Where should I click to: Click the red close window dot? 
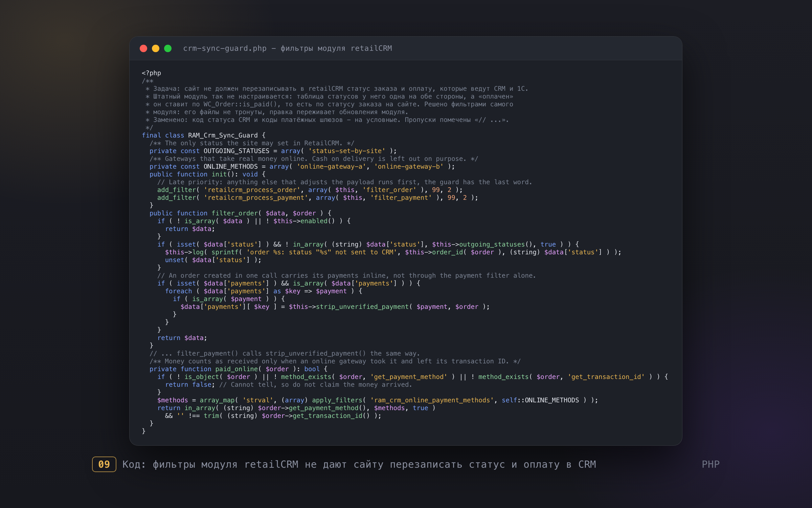[x=143, y=48]
